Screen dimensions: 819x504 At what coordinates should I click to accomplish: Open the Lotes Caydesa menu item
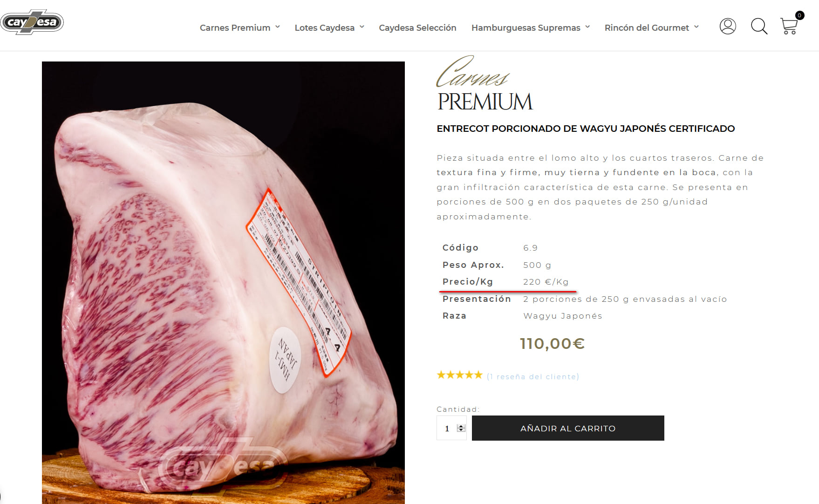pyautogui.click(x=324, y=27)
